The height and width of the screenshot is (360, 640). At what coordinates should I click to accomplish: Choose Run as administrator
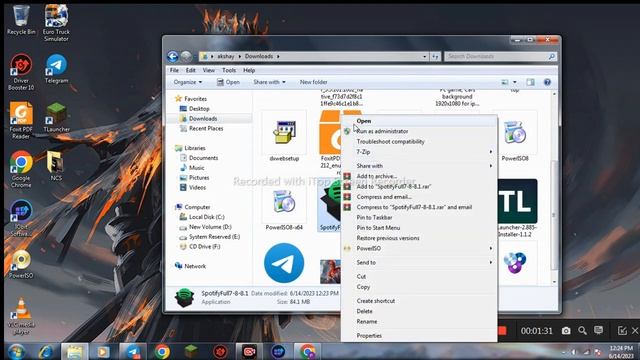(x=419, y=131)
